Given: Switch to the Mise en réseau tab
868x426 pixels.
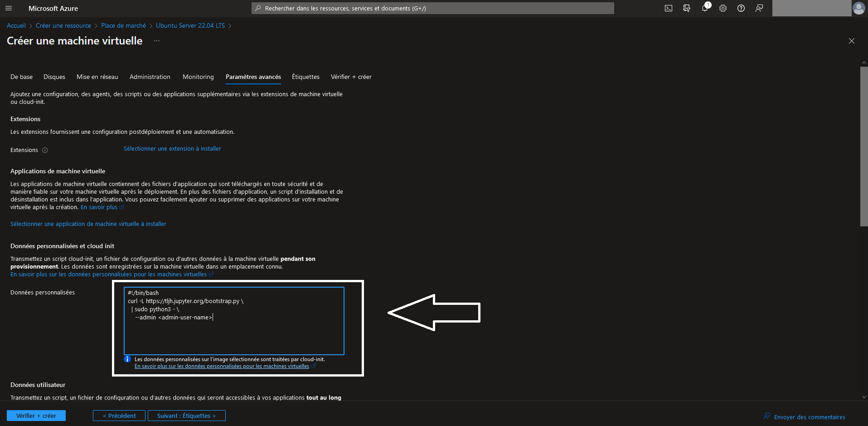Looking at the screenshot, I should (97, 77).
